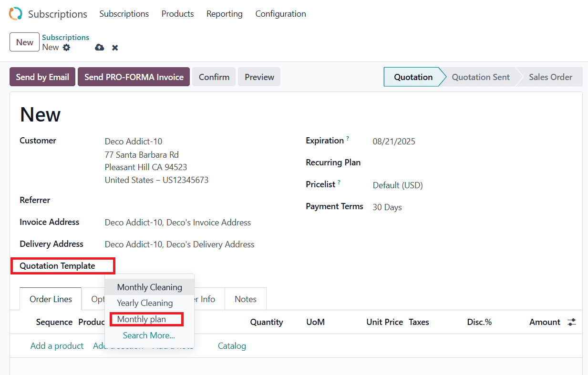This screenshot has width=588, height=375.
Task: Click the Odoo Subscriptions app logo
Action: pos(15,14)
